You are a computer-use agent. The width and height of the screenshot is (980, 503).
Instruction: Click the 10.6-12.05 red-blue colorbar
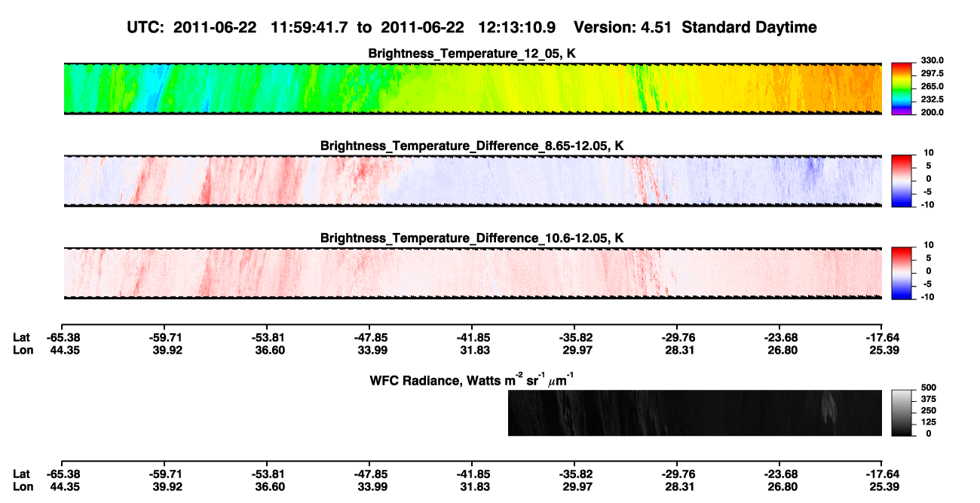(902, 273)
